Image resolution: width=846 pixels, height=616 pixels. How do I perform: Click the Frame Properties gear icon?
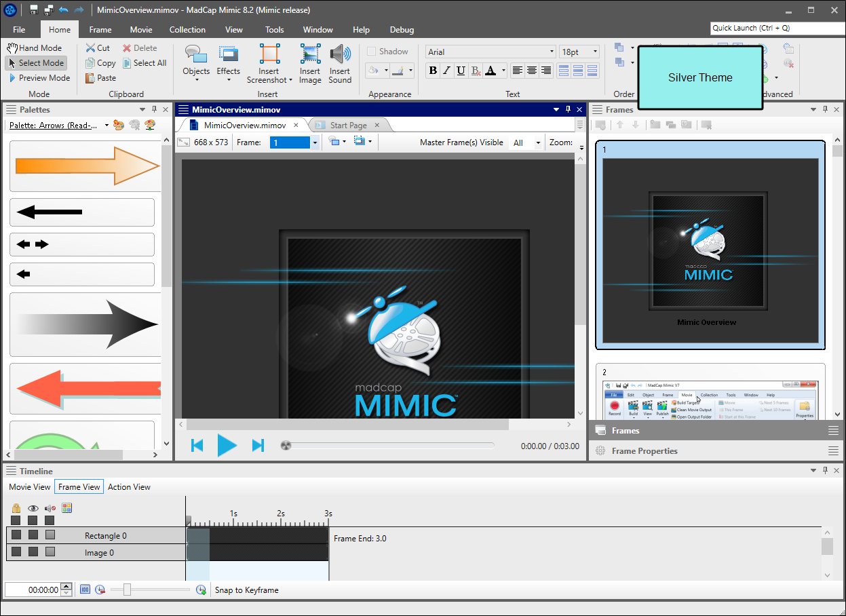pyautogui.click(x=600, y=451)
